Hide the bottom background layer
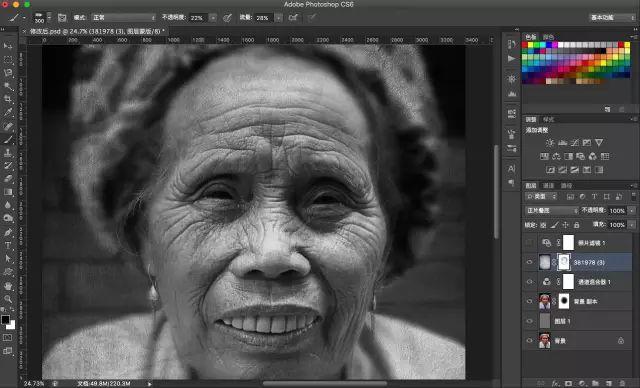 click(x=530, y=341)
